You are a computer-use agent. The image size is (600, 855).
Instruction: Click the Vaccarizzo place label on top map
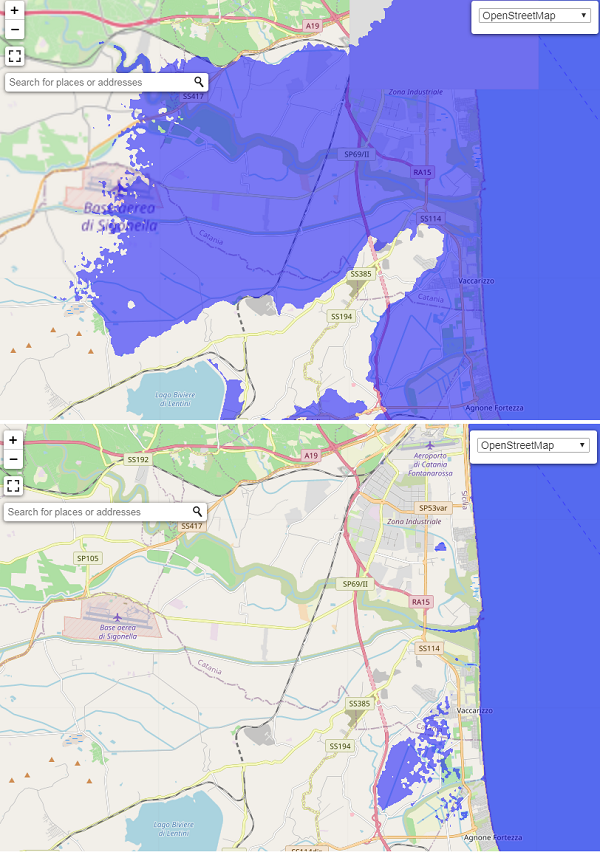click(476, 281)
